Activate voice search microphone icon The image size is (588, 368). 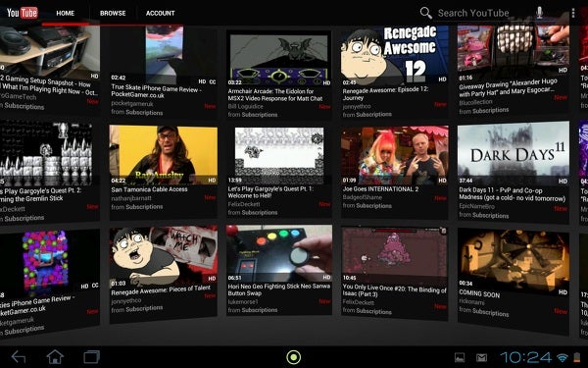coord(539,13)
